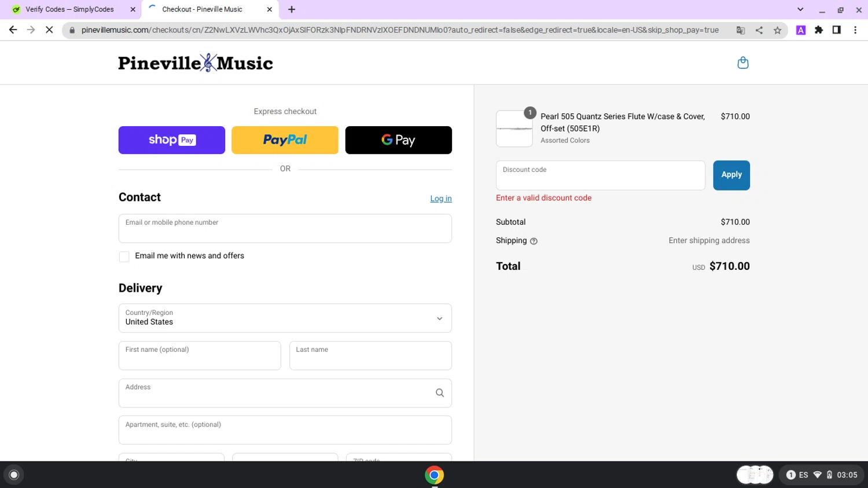Pay with the PayPal button

point(285,140)
